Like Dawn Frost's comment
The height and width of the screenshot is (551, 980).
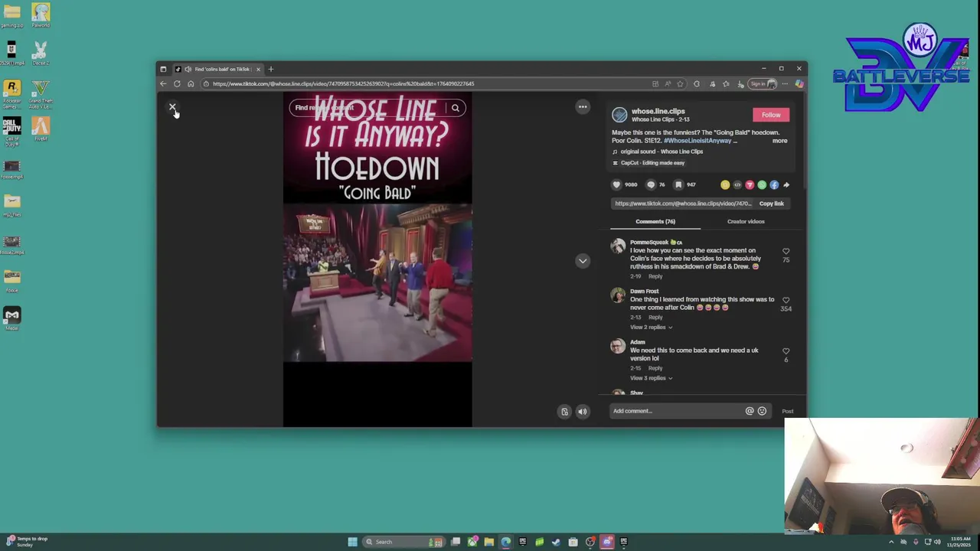tap(786, 300)
